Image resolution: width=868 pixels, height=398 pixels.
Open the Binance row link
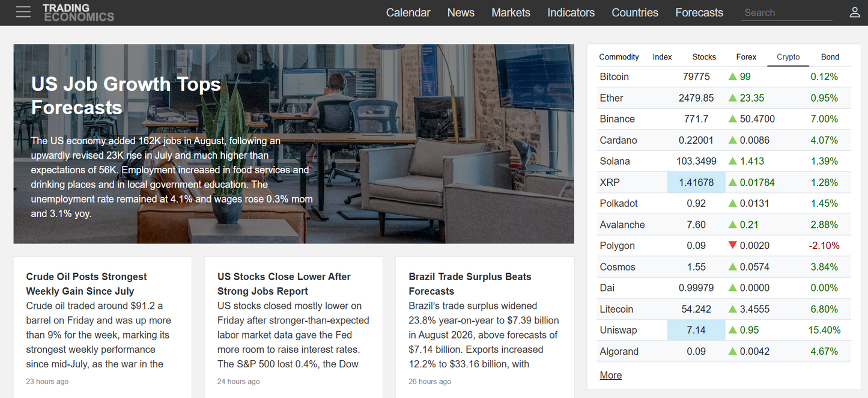(x=617, y=119)
